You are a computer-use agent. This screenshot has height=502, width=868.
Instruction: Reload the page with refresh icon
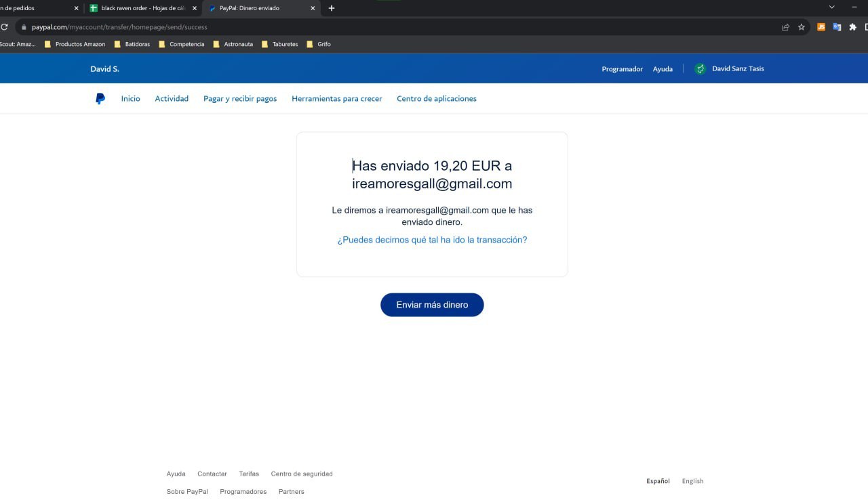(x=5, y=27)
